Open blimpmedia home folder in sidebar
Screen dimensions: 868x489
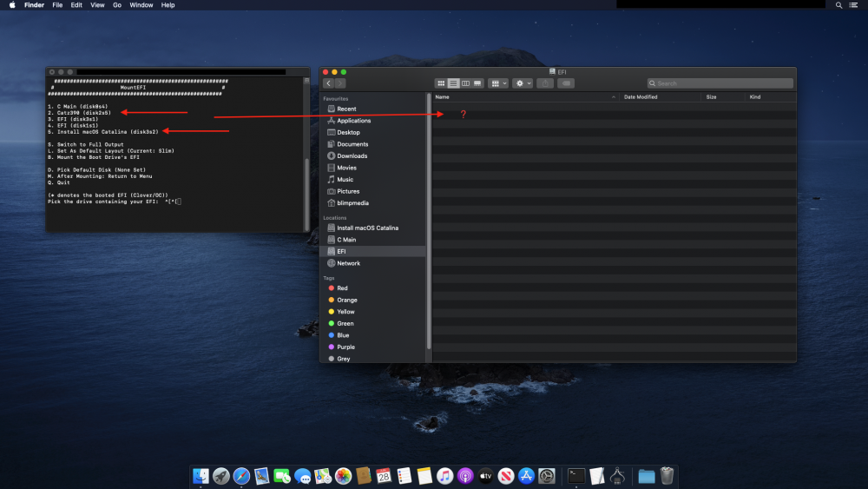[373, 203]
